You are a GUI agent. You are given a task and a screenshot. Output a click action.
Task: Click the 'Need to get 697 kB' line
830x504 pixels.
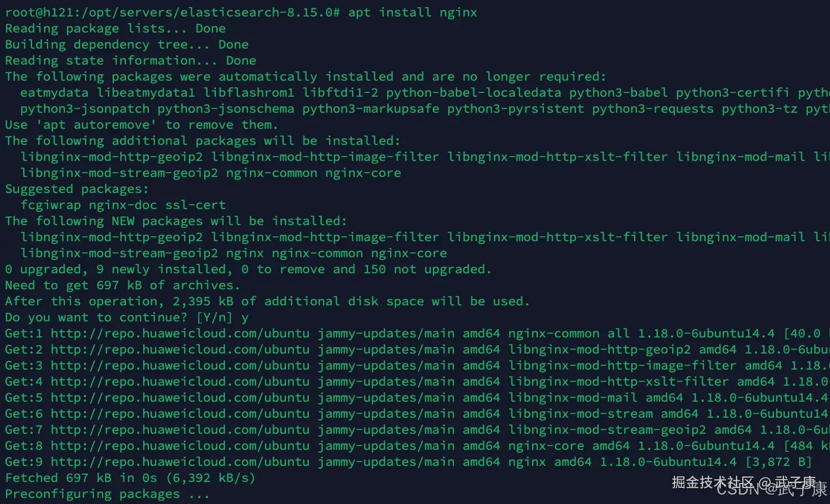(122, 285)
